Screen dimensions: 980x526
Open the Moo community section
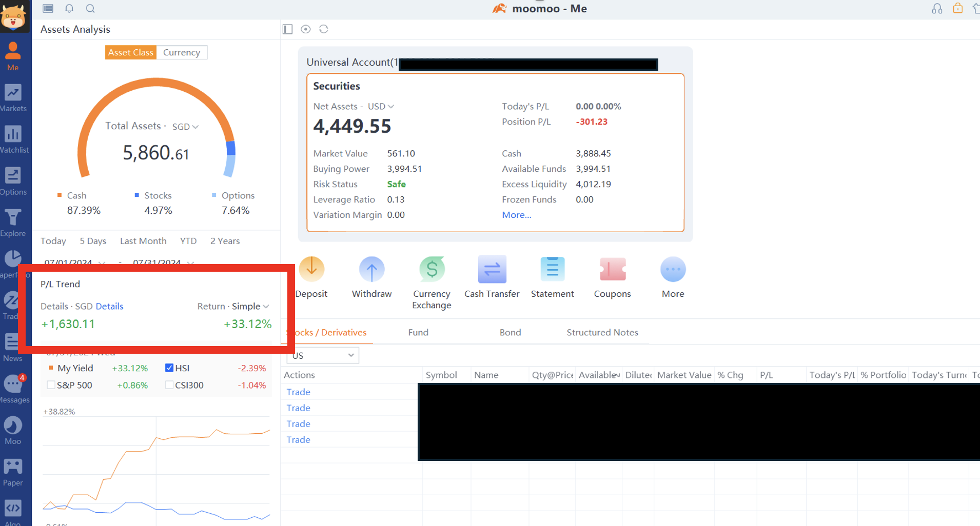13,431
